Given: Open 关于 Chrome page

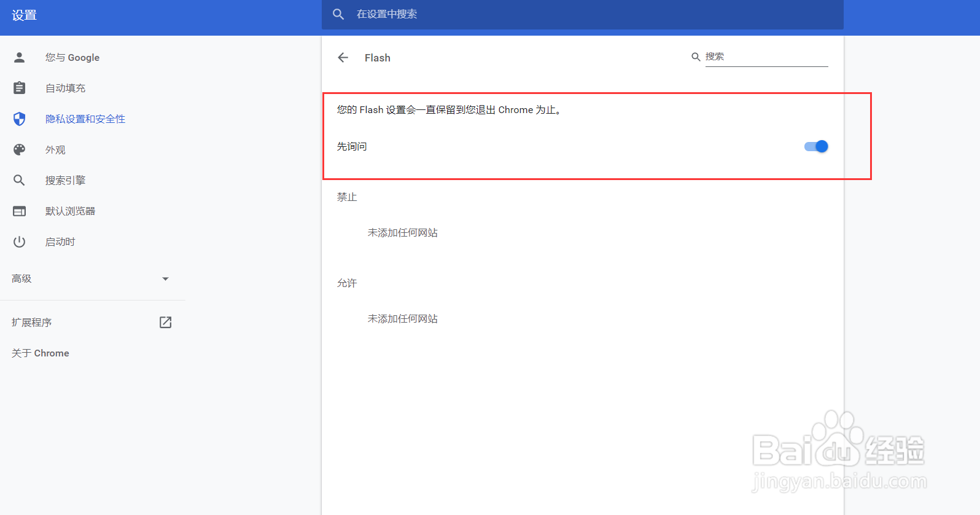Looking at the screenshot, I should [x=41, y=353].
